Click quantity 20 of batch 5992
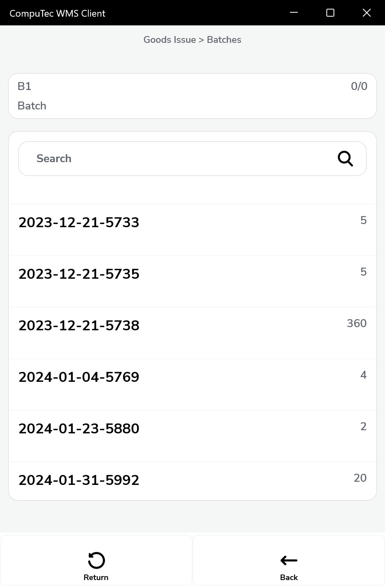The height and width of the screenshot is (588, 385). (360, 478)
